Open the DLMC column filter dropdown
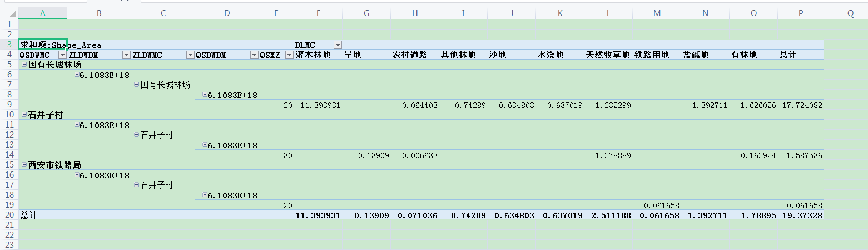 tap(338, 45)
